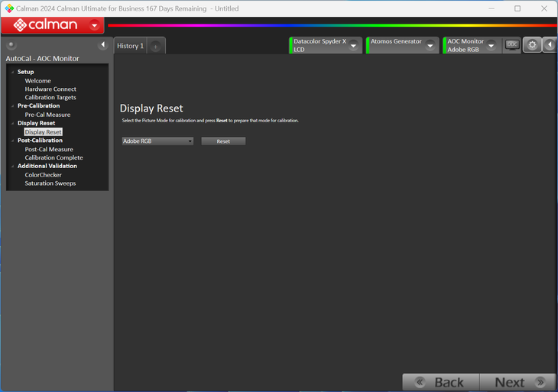Click the Reset button

click(x=223, y=141)
